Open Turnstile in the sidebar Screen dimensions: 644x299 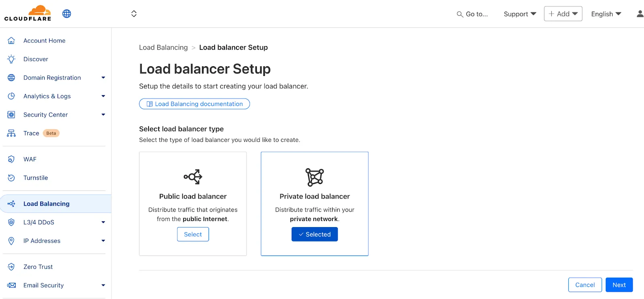[x=35, y=178]
